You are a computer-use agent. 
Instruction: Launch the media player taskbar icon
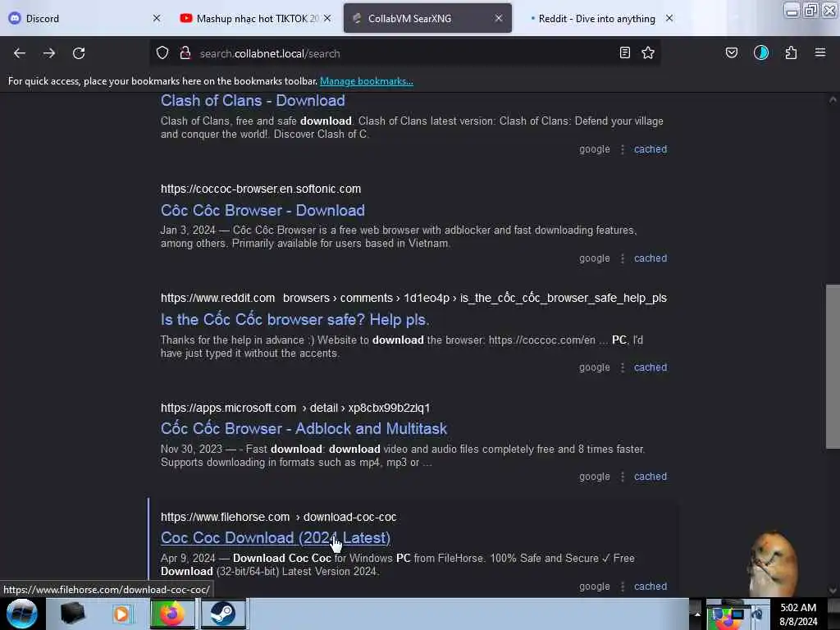coord(121,614)
